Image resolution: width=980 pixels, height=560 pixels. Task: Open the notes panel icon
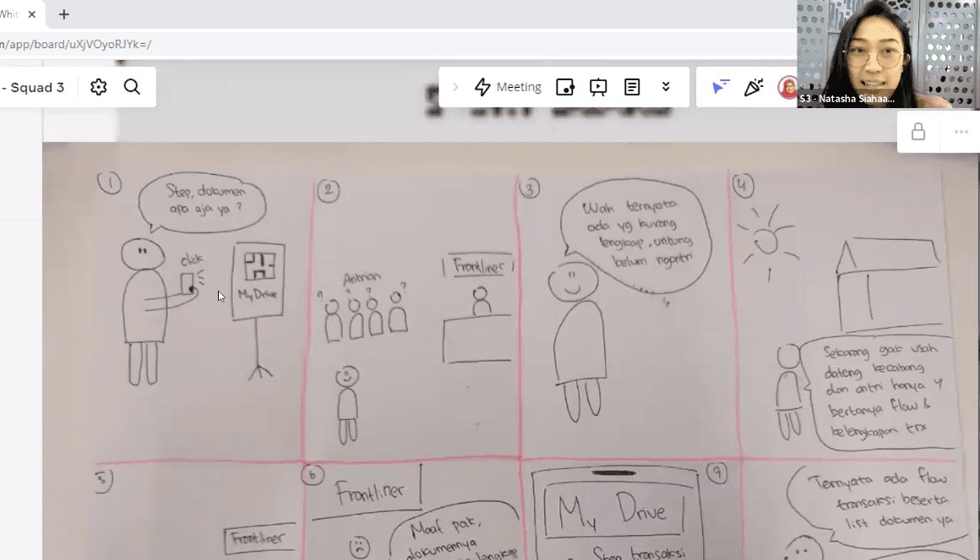click(x=632, y=87)
